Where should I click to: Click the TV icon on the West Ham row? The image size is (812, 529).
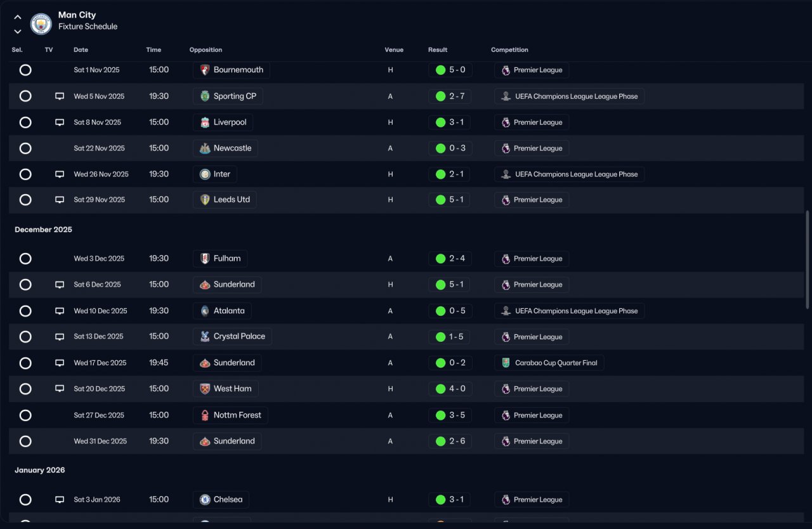[60, 389]
